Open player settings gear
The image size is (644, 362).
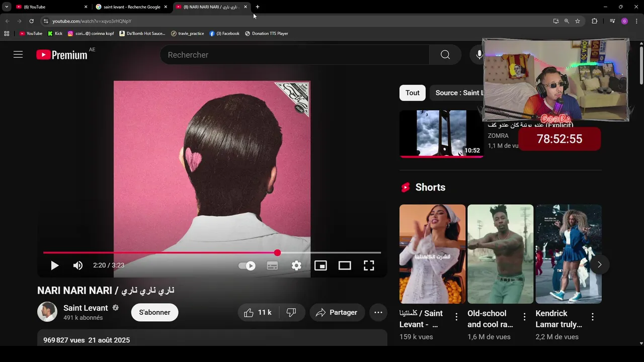tap(296, 265)
